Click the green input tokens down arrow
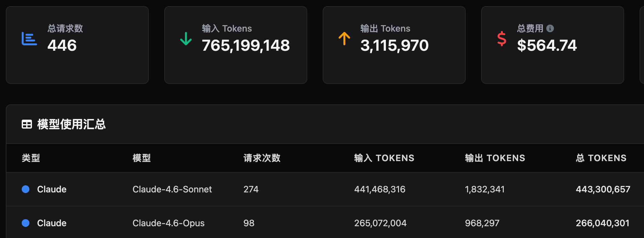Image resolution: width=644 pixels, height=238 pixels. [x=186, y=39]
